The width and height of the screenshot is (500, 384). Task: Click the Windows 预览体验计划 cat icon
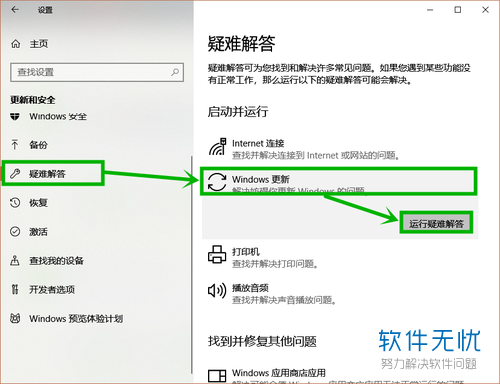click(x=15, y=318)
